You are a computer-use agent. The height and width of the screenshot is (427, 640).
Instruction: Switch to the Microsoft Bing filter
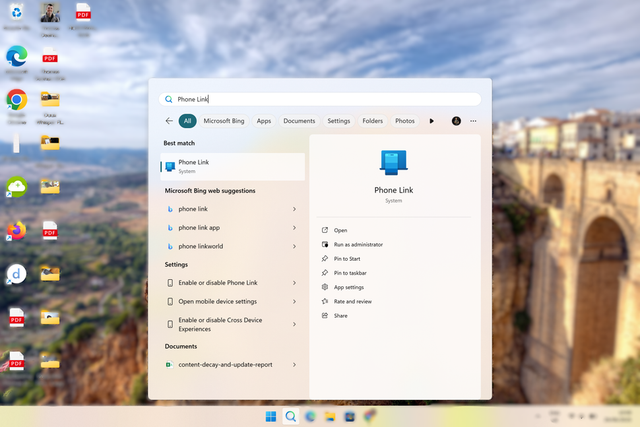[224, 121]
